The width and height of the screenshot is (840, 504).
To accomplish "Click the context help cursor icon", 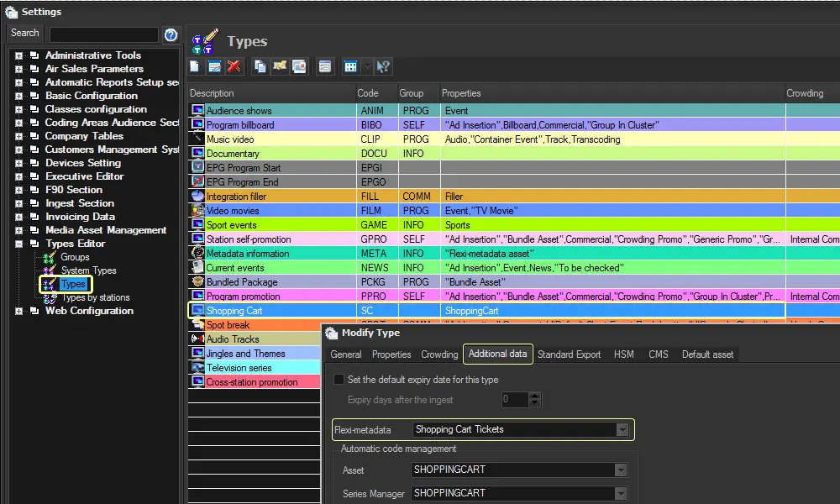I will 383,66.
